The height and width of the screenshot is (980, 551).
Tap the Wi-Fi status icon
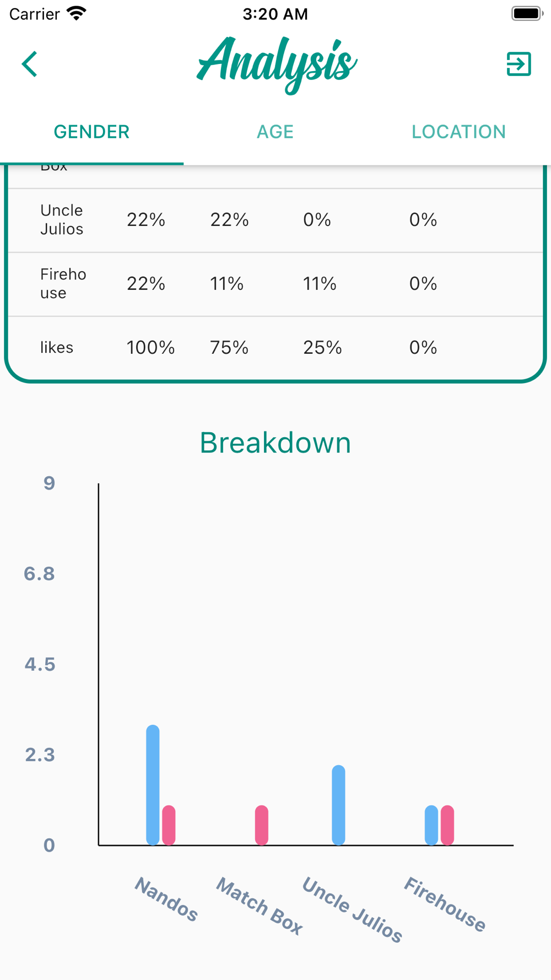click(77, 13)
